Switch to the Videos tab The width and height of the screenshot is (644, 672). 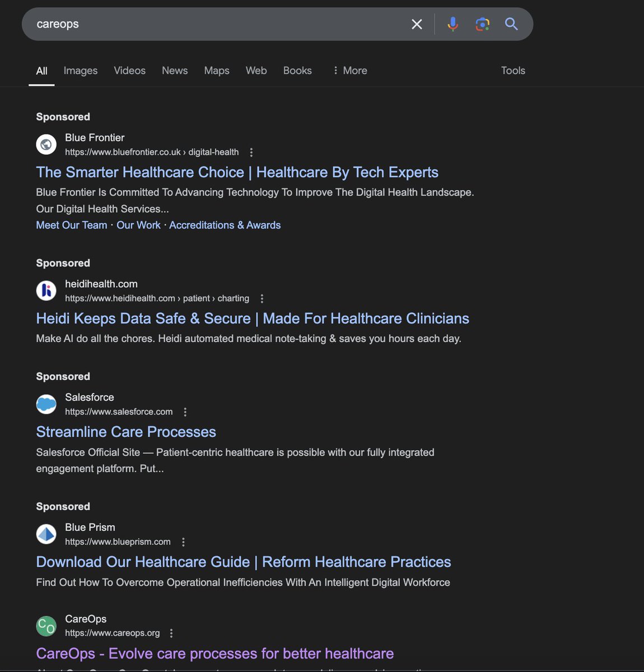pos(129,71)
